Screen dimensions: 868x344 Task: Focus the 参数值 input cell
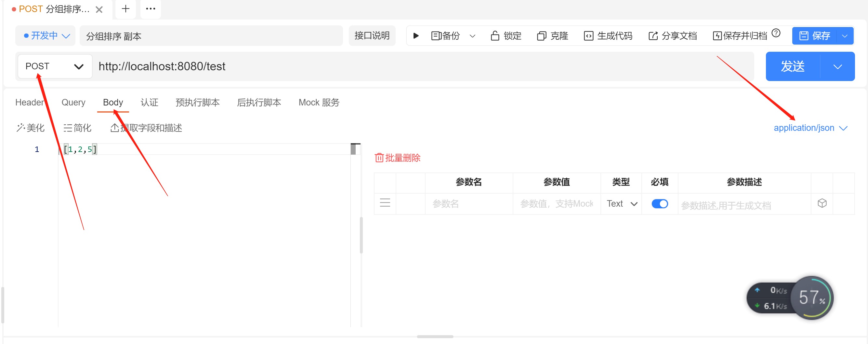pos(556,204)
